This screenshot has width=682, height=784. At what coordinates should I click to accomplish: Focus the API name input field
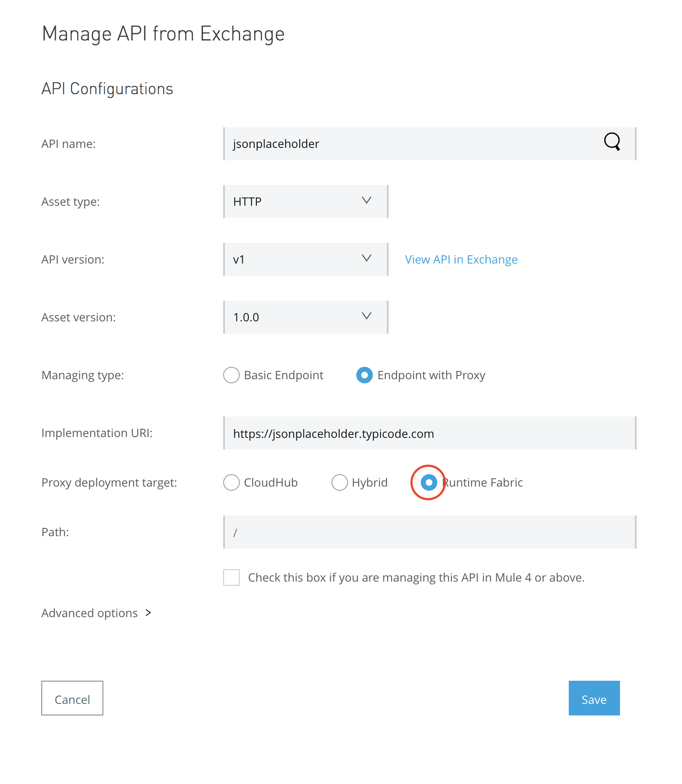coord(430,144)
